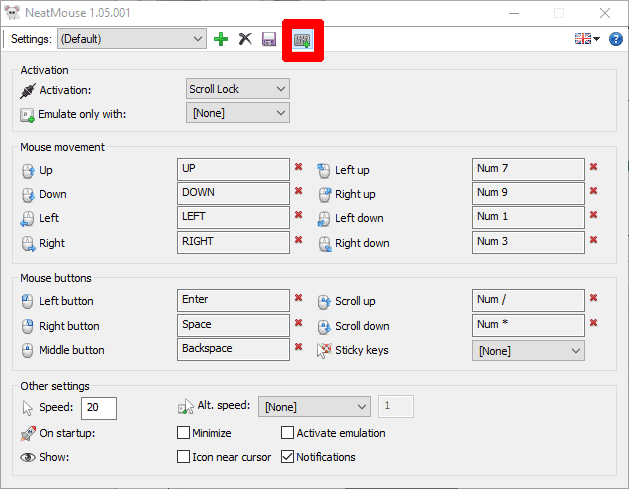Screen dimensions: 629x489
Task: Open the blue help question mark icon
Action: pos(615,39)
